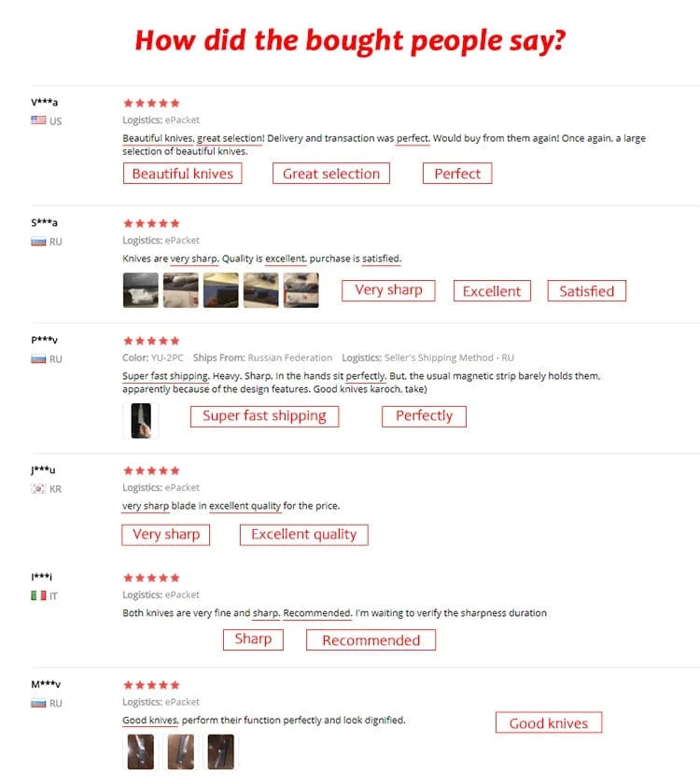Click the five-star rating on V***a's review

(151, 103)
